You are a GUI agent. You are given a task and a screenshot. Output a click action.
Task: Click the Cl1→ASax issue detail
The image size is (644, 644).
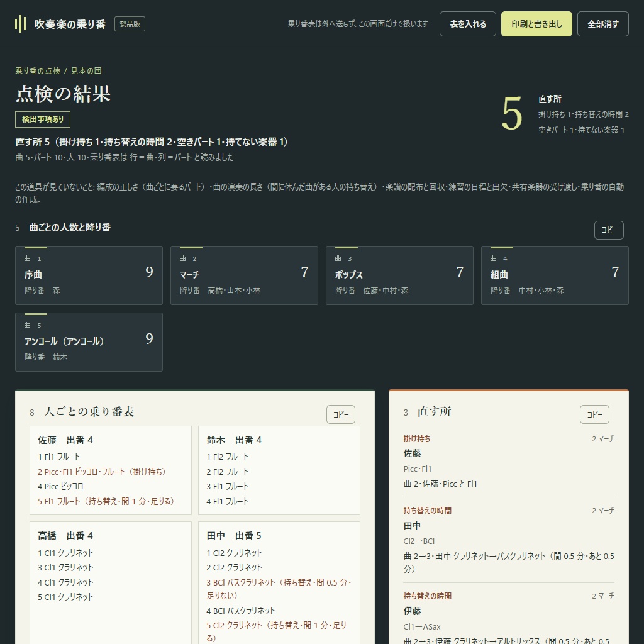[422, 627]
